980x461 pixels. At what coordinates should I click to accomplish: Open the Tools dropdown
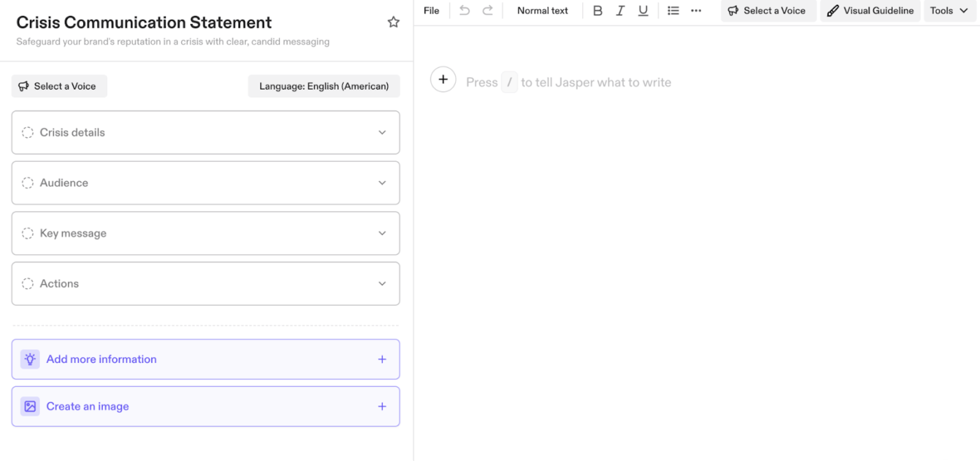click(951, 10)
